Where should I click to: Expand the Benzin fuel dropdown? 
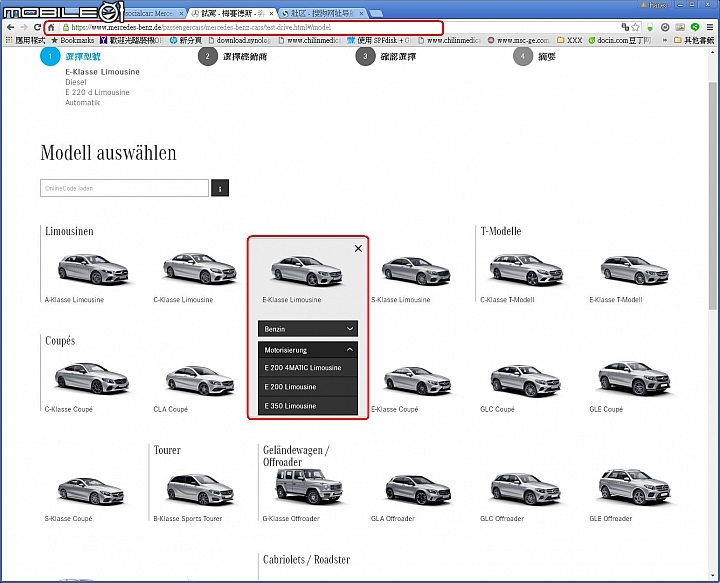[308, 329]
